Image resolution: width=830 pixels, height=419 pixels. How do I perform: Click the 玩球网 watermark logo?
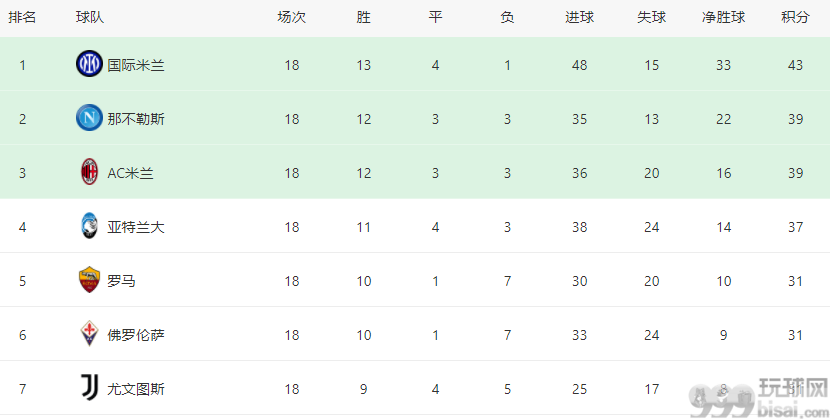[x=759, y=398]
